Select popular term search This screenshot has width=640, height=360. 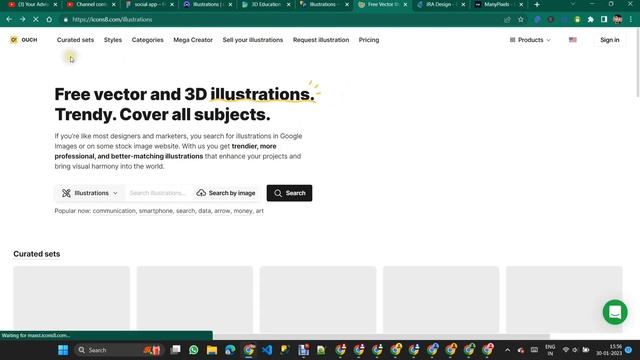185,211
